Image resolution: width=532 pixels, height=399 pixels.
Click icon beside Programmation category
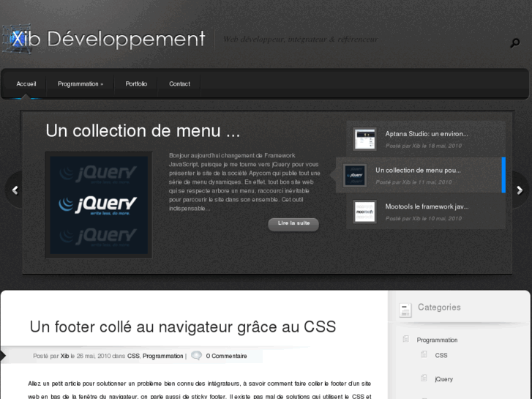point(406,338)
